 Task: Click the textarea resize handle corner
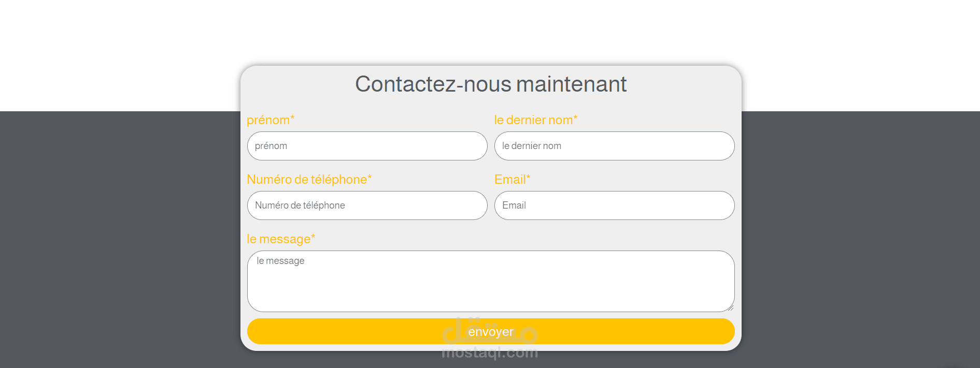730,308
